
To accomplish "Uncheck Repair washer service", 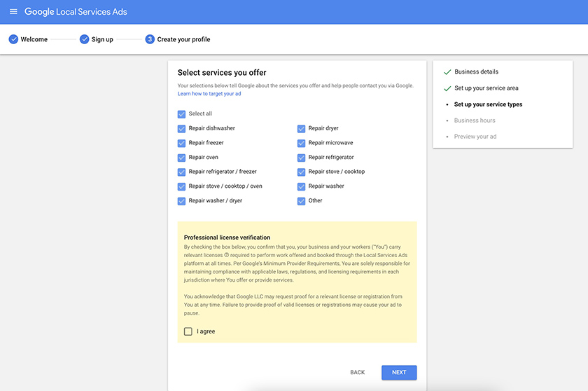I will (x=301, y=186).
